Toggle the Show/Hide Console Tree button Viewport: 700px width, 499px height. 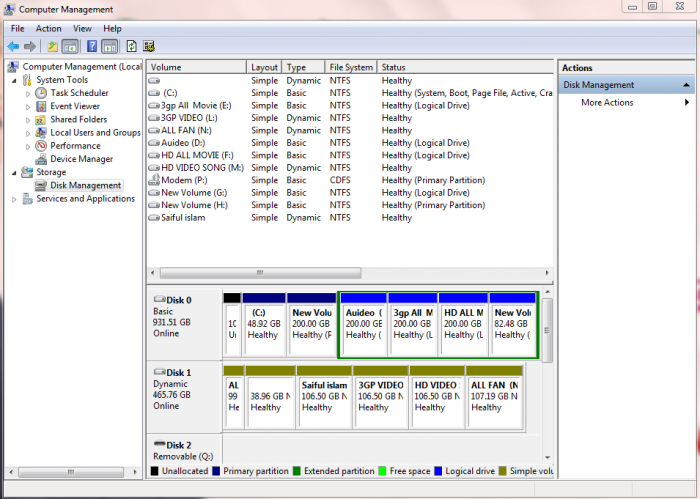coord(70,46)
